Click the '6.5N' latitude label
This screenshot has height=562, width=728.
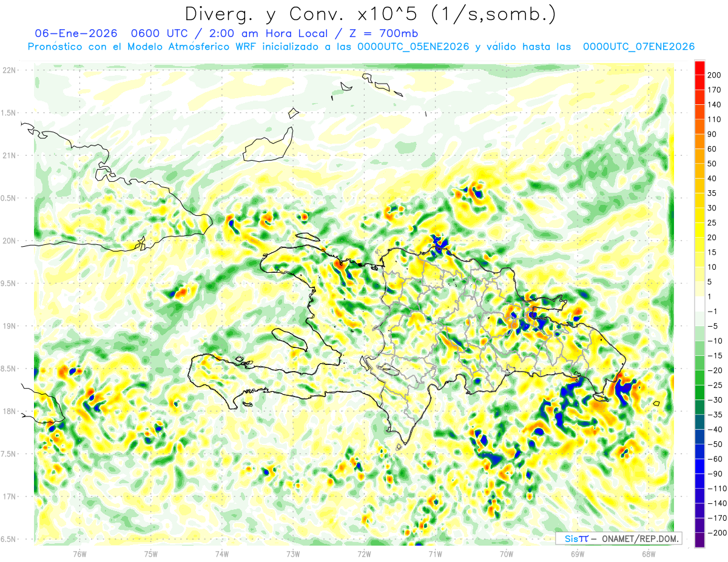(x=8, y=539)
